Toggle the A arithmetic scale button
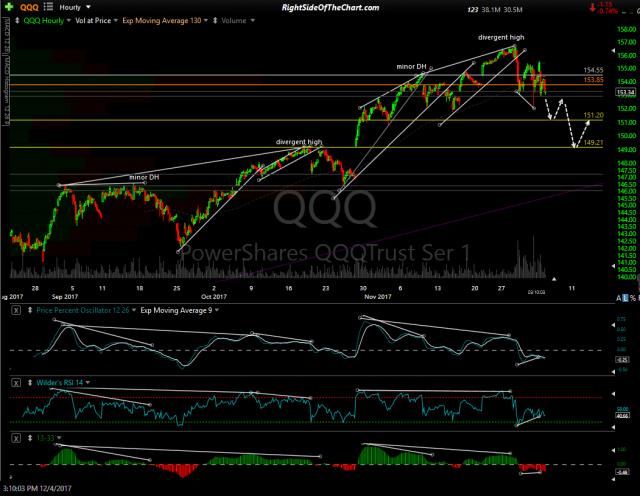 (x=619, y=298)
